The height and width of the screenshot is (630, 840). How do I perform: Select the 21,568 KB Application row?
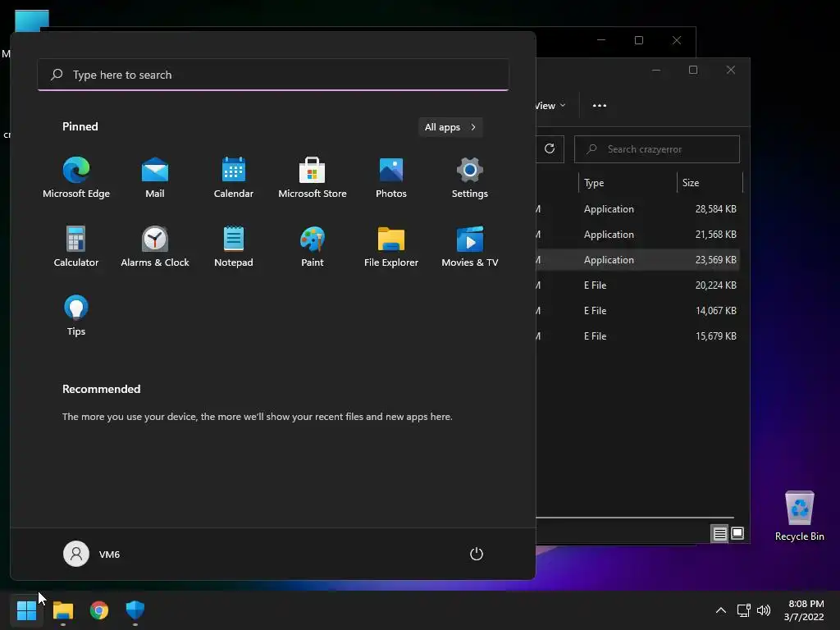click(x=638, y=234)
